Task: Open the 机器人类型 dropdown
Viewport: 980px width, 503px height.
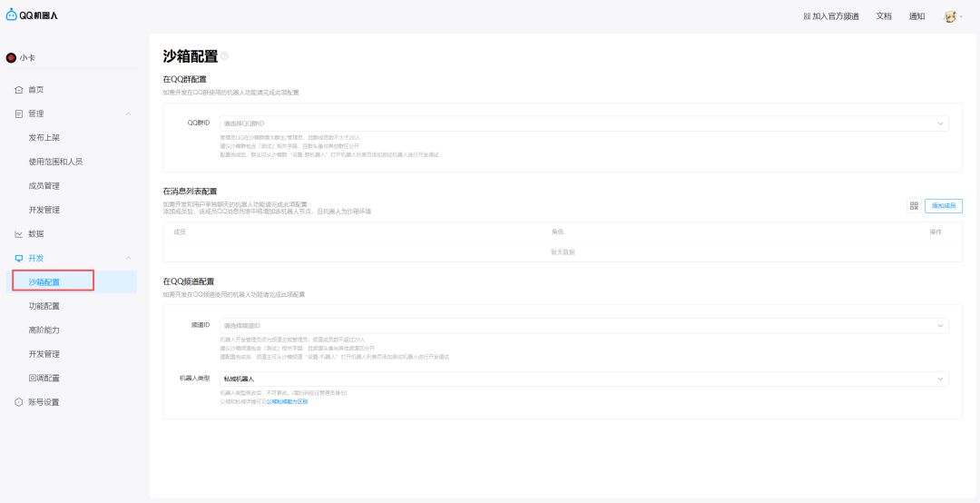Action: (x=583, y=379)
